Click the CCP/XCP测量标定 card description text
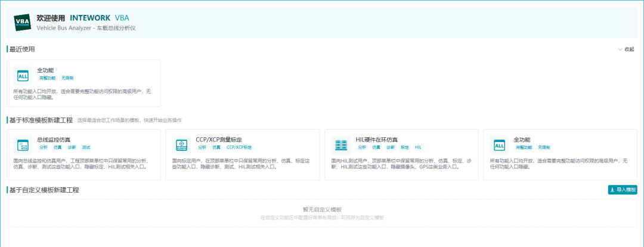 tap(240, 164)
